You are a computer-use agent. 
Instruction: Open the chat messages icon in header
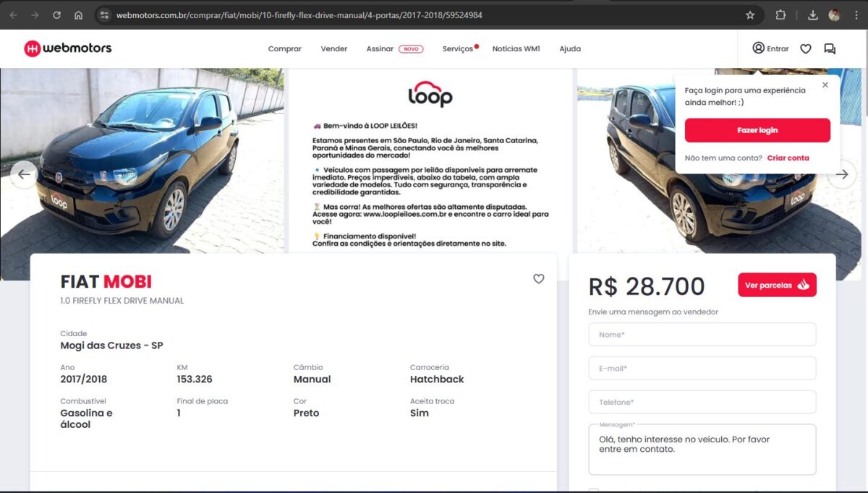click(x=830, y=48)
